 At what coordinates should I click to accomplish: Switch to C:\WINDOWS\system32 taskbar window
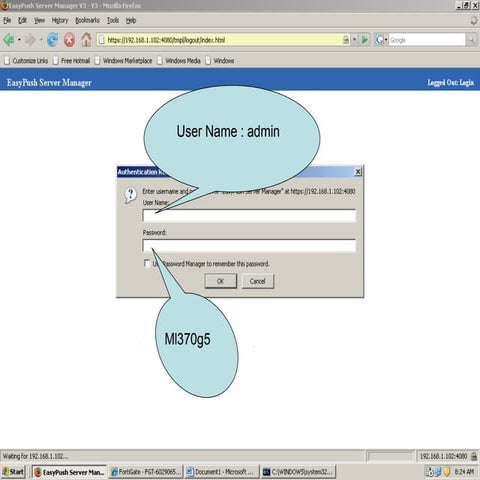click(x=298, y=472)
